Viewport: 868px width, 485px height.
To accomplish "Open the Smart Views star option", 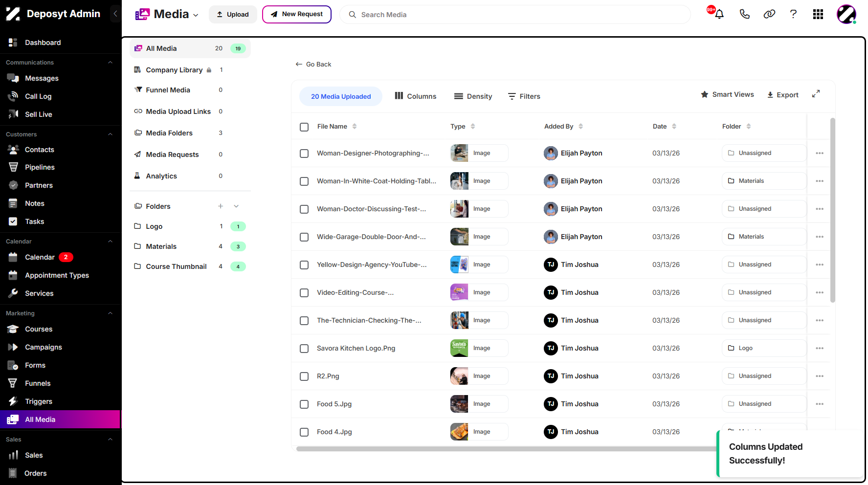I will click(x=727, y=94).
